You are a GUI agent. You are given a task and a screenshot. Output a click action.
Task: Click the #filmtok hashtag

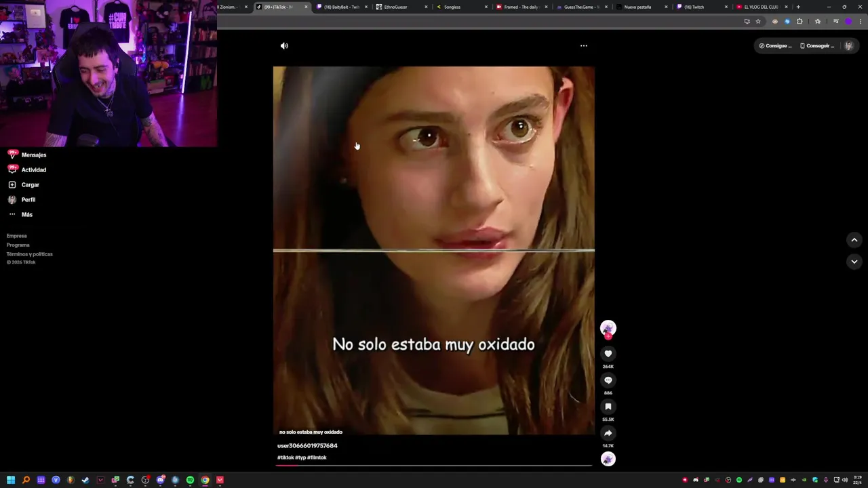317,457
